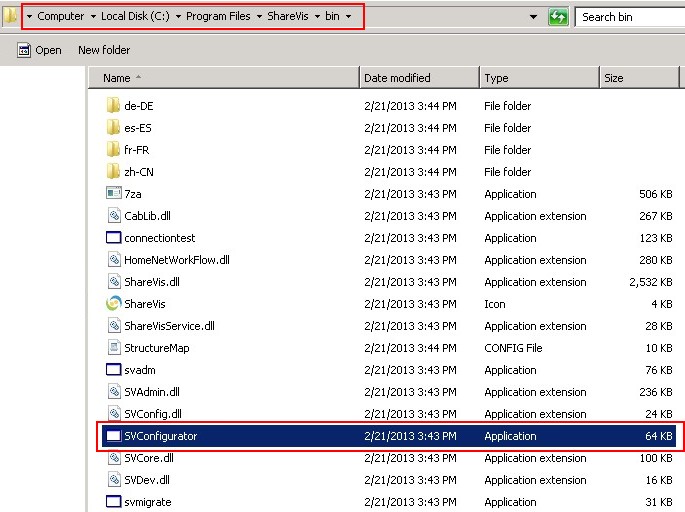
Task: Open dropdown arrow before Computer breadcrumb
Action: coord(29,17)
